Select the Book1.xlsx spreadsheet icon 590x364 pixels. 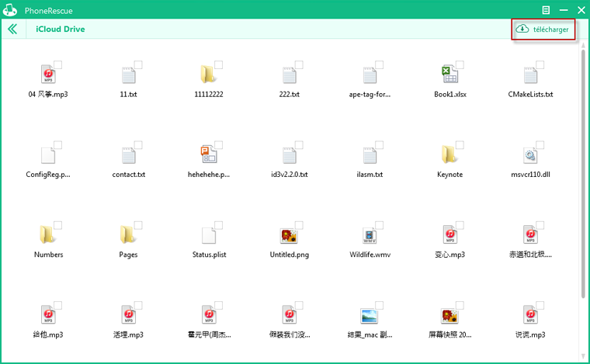coord(450,74)
